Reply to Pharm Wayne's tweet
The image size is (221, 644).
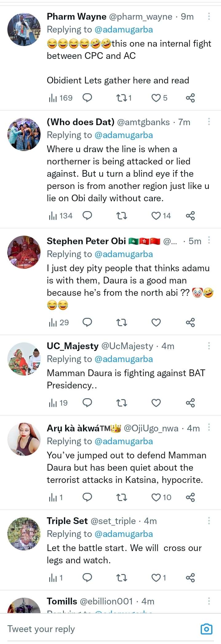[87, 98]
